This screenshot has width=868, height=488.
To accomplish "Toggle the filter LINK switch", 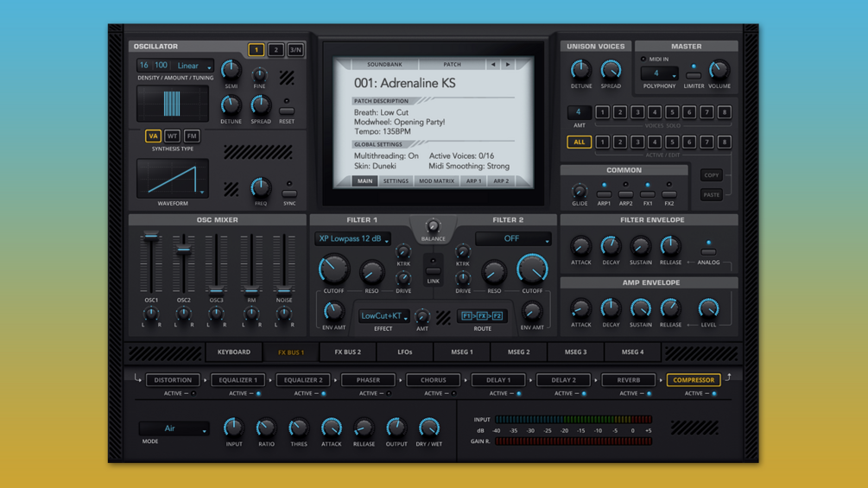I will coord(433,271).
